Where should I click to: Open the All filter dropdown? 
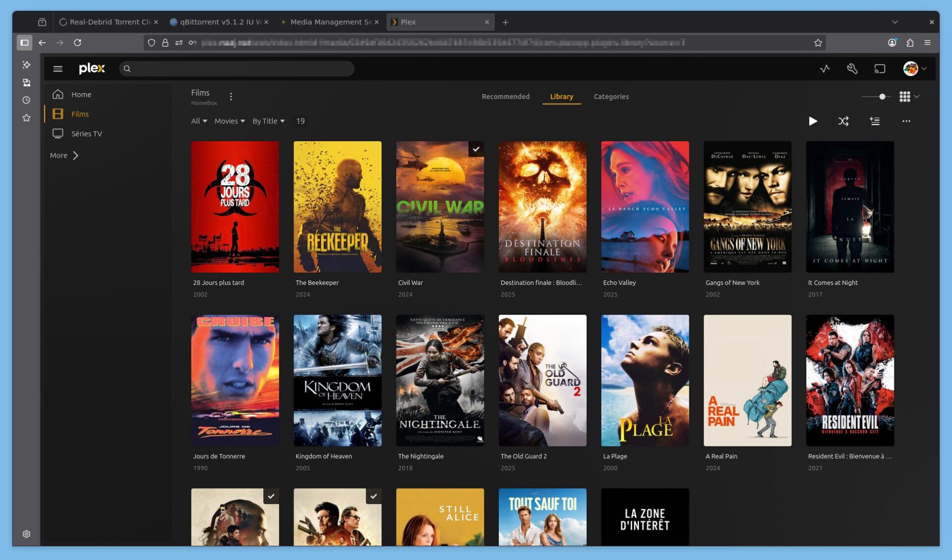pos(199,121)
